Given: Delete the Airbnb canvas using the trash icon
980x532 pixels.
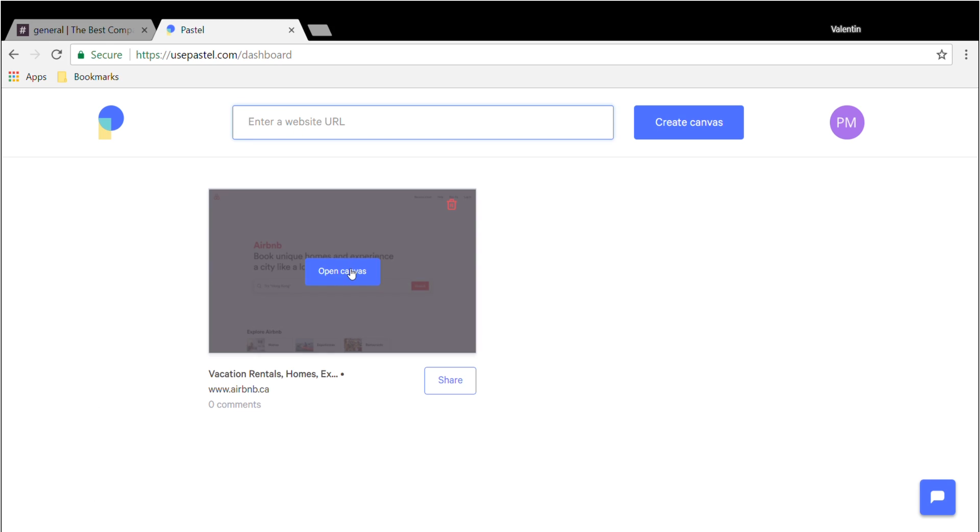Looking at the screenshot, I should (451, 205).
